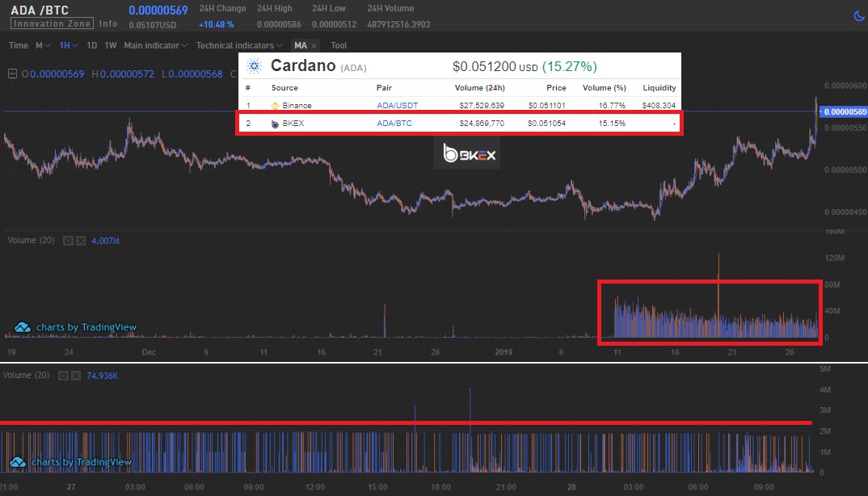The width and height of the screenshot is (868, 496).
Task: Click the BKEX source name in table
Action: (293, 123)
